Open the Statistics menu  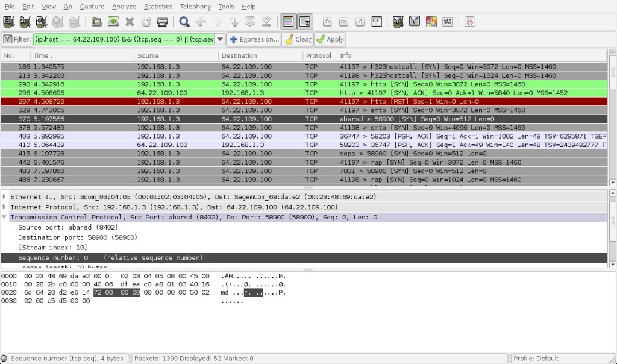(x=158, y=7)
